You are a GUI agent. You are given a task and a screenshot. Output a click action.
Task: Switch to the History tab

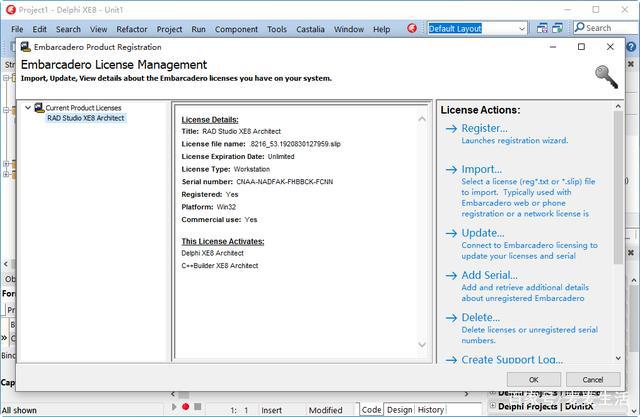click(x=431, y=410)
